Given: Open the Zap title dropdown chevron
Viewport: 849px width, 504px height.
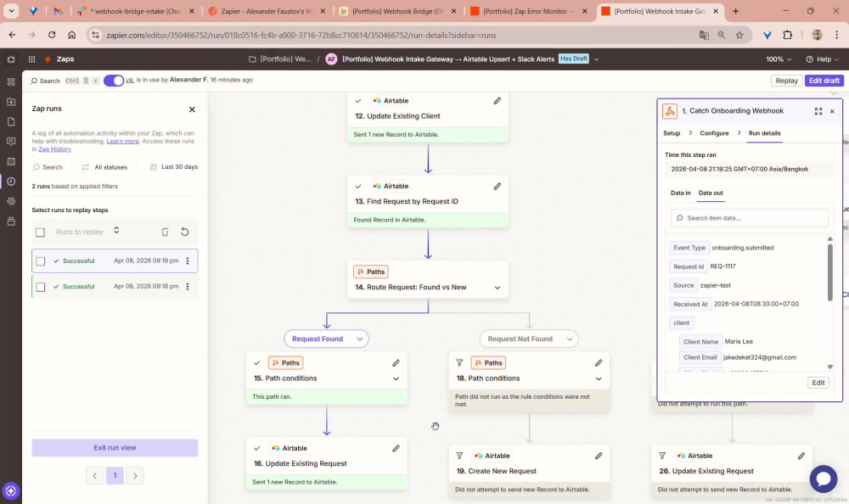Looking at the screenshot, I should click(596, 59).
